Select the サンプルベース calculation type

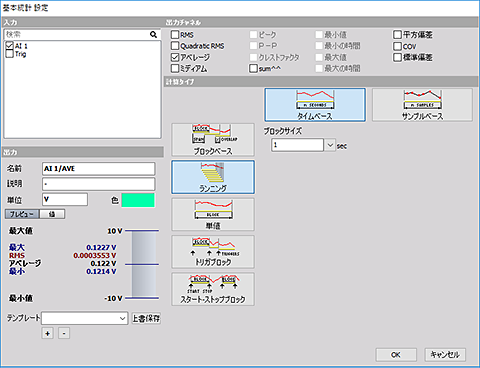point(422,105)
